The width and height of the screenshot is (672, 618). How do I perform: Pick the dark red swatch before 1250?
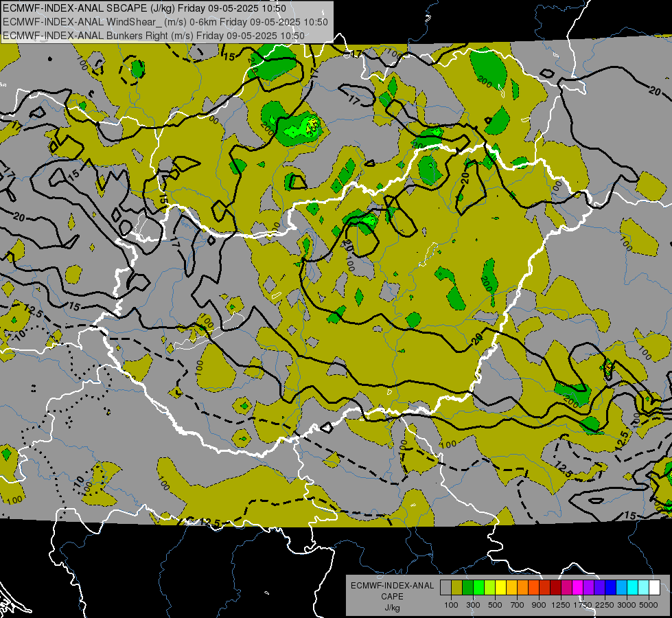556,588
